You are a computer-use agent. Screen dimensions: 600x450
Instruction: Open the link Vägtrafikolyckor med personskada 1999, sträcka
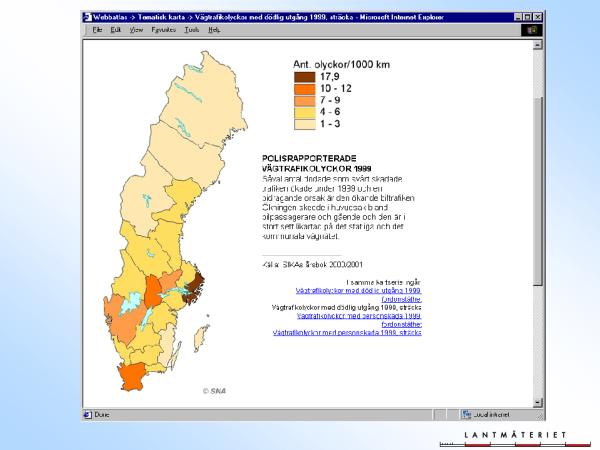(358, 332)
